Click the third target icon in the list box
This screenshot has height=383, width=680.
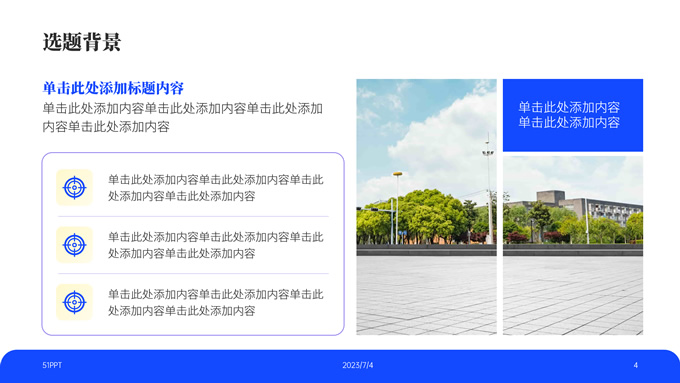74,302
